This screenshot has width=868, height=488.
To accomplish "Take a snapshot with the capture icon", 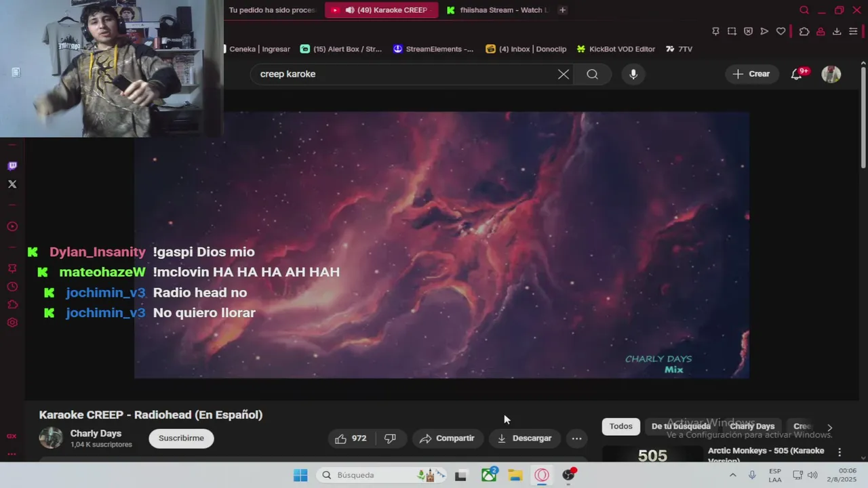I will pos(732,31).
